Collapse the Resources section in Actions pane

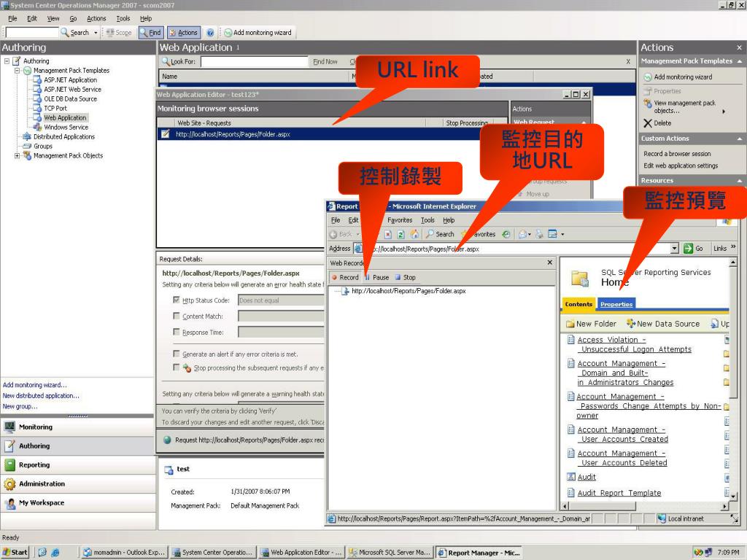click(740, 181)
